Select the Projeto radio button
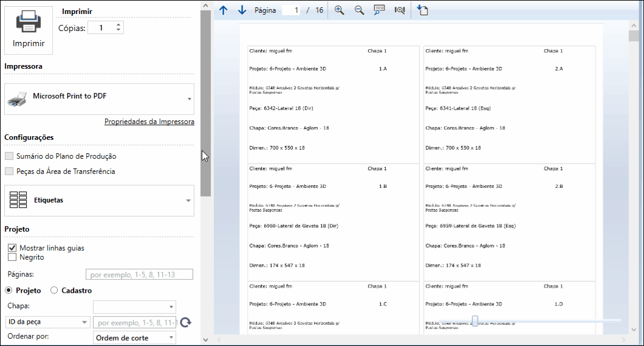The height and width of the screenshot is (346, 644). [x=9, y=291]
